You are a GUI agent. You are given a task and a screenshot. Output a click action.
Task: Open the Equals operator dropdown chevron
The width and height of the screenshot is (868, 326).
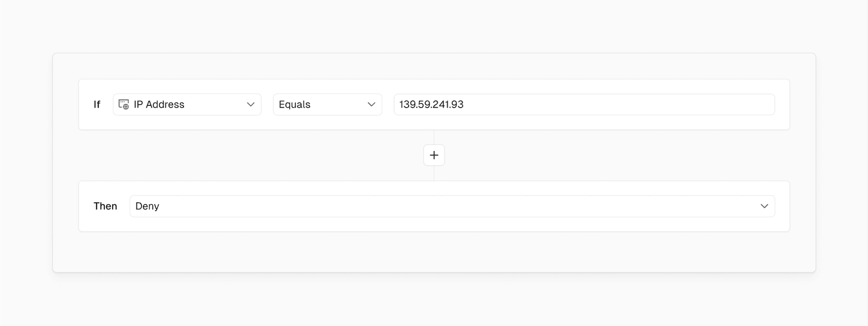pos(372,104)
